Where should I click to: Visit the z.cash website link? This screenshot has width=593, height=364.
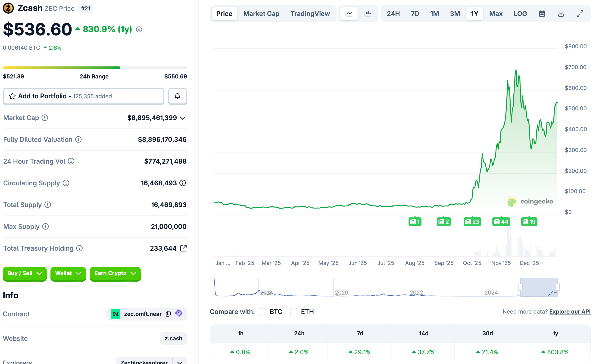(x=173, y=339)
